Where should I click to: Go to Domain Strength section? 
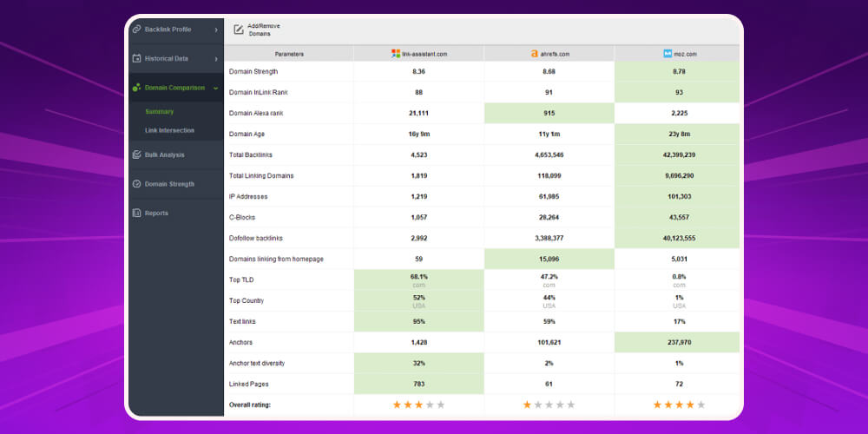176,184
